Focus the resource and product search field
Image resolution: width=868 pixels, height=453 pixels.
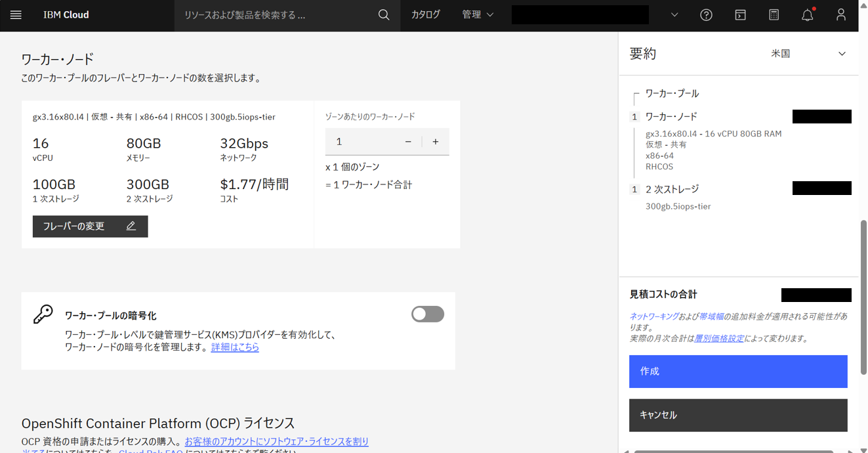coord(276,15)
